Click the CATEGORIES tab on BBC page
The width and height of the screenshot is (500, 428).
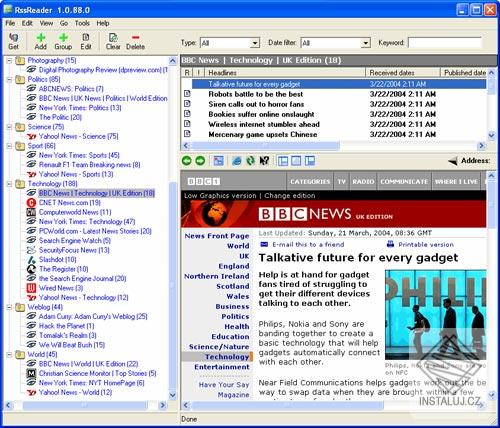(x=310, y=181)
